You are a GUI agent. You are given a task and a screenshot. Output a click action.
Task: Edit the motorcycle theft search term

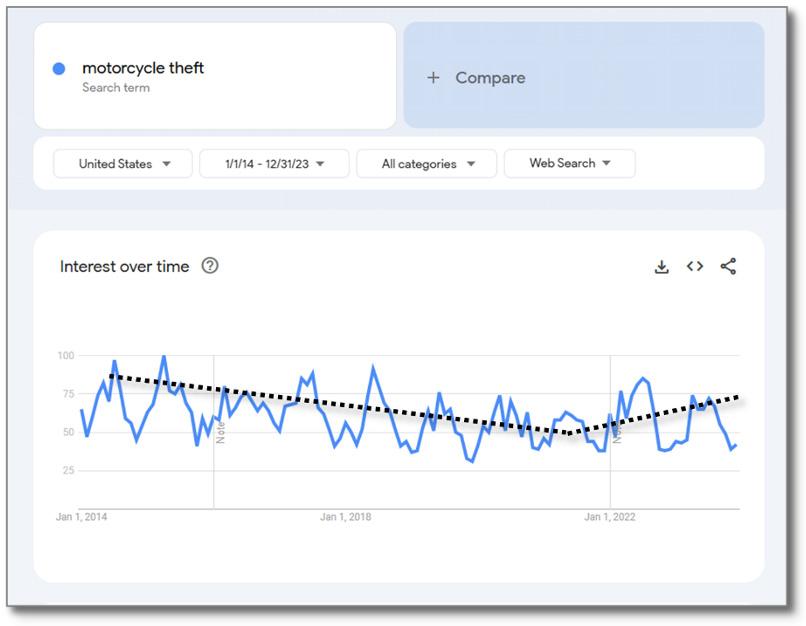point(143,69)
